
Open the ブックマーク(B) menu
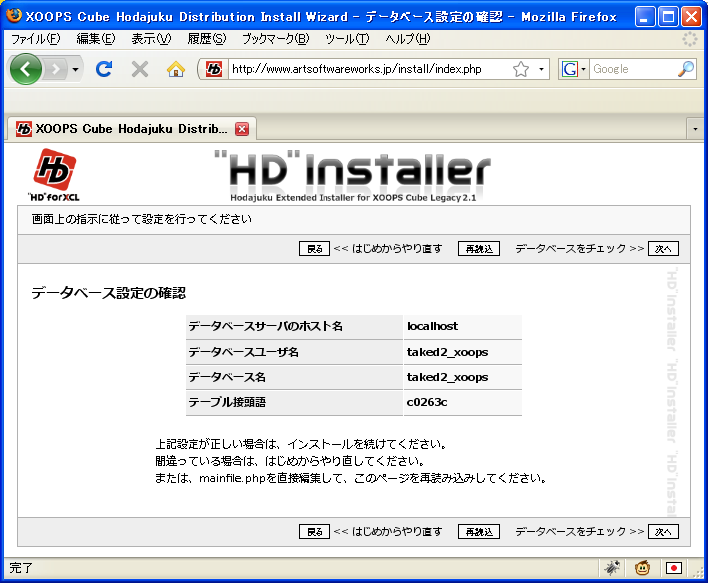point(275,39)
